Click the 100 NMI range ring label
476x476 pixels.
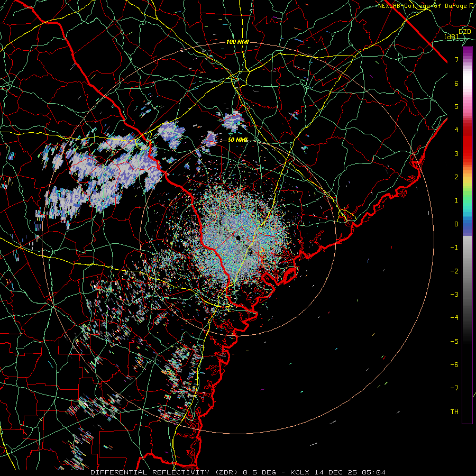coord(237,42)
